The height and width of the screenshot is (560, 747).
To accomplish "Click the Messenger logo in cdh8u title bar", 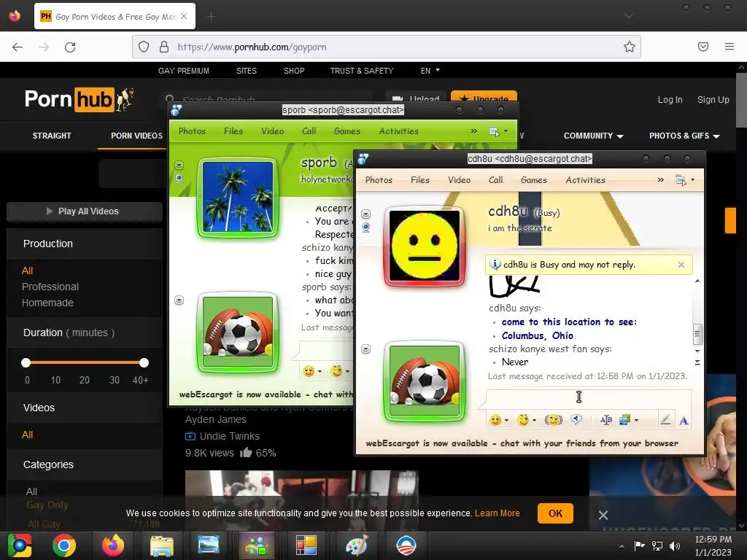I will pos(363,158).
